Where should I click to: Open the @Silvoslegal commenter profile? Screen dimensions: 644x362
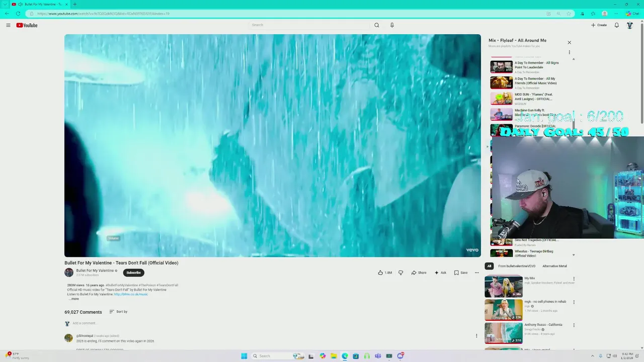(x=85, y=336)
